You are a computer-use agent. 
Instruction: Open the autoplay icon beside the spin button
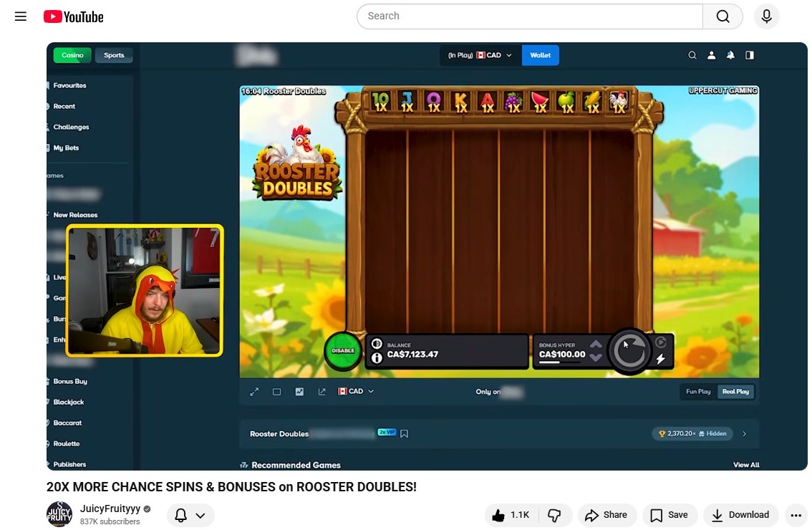pos(661,342)
